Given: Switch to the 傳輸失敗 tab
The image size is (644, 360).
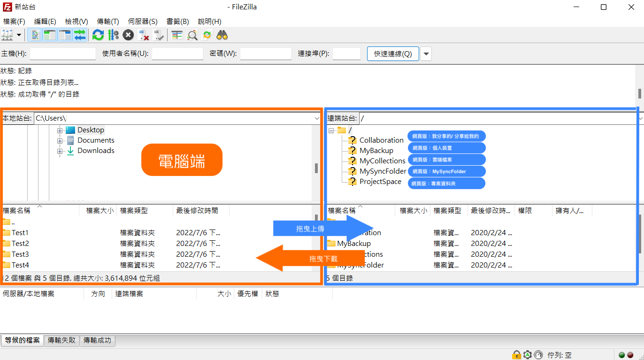Looking at the screenshot, I should (x=62, y=341).
